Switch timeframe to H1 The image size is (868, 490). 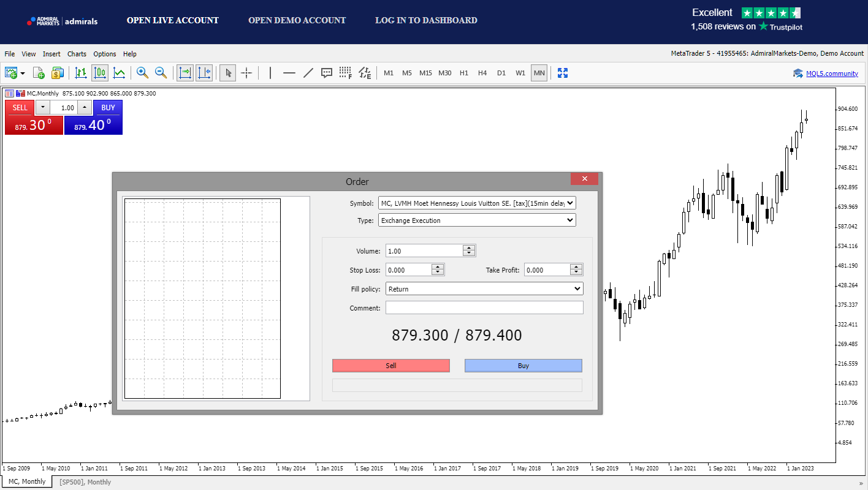click(464, 73)
